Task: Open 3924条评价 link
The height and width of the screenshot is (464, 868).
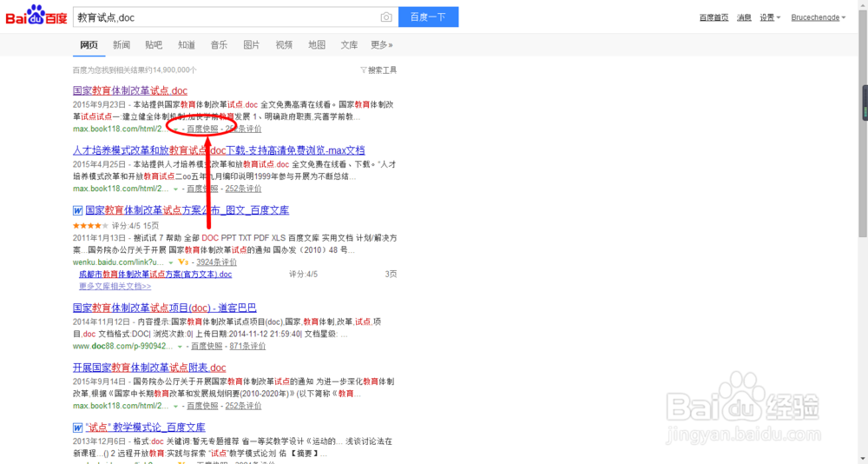Action: pyautogui.click(x=216, y=262)
